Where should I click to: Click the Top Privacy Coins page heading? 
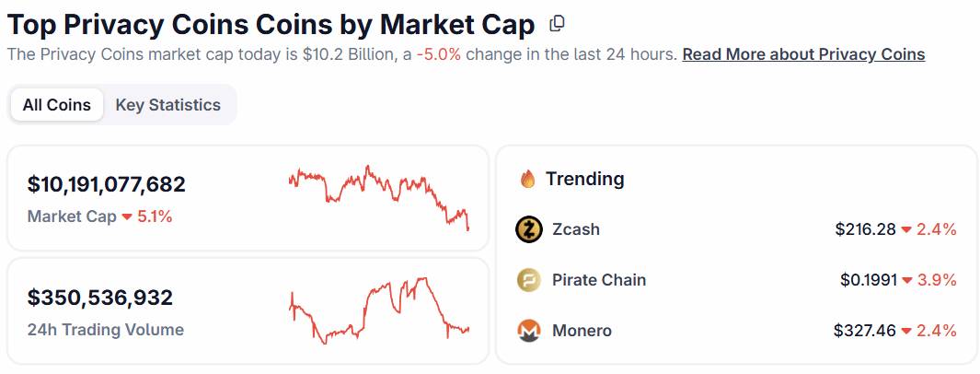point(271,23)
